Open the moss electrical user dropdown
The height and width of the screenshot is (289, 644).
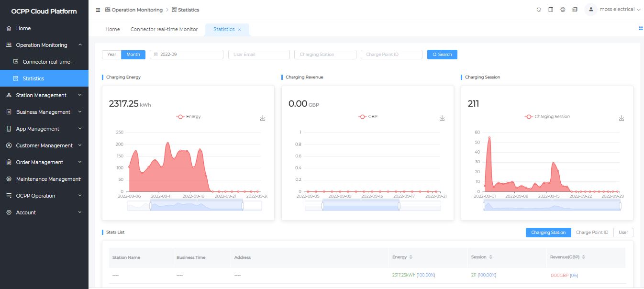[620, 10]
